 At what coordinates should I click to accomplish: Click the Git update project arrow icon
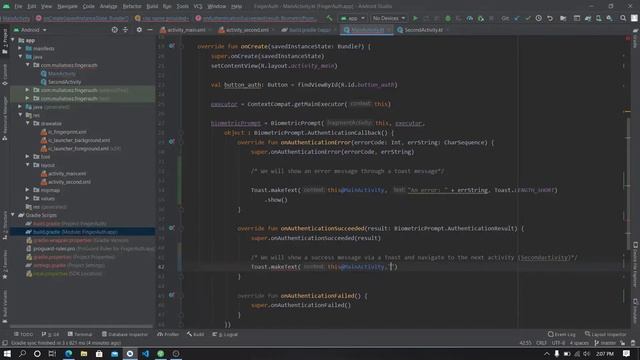coord(517,18)
